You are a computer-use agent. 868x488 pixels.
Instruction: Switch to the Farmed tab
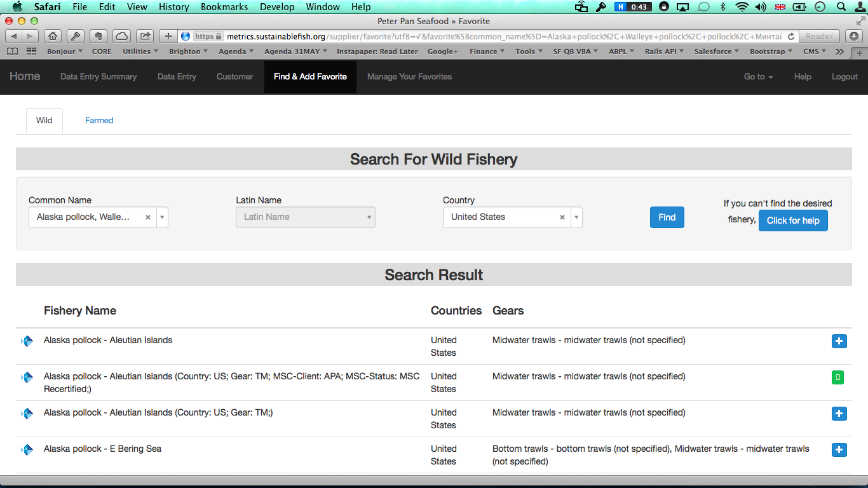click(99, 120)
